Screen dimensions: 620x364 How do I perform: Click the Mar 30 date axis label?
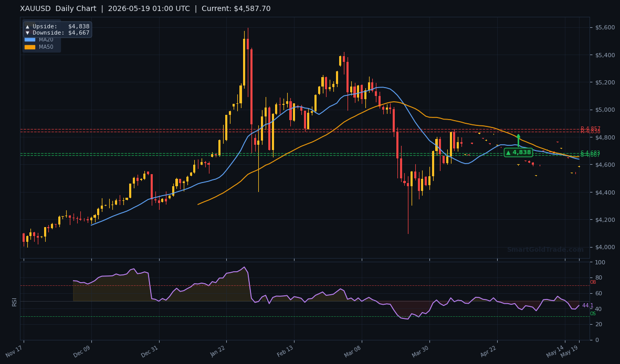point(421,350)
